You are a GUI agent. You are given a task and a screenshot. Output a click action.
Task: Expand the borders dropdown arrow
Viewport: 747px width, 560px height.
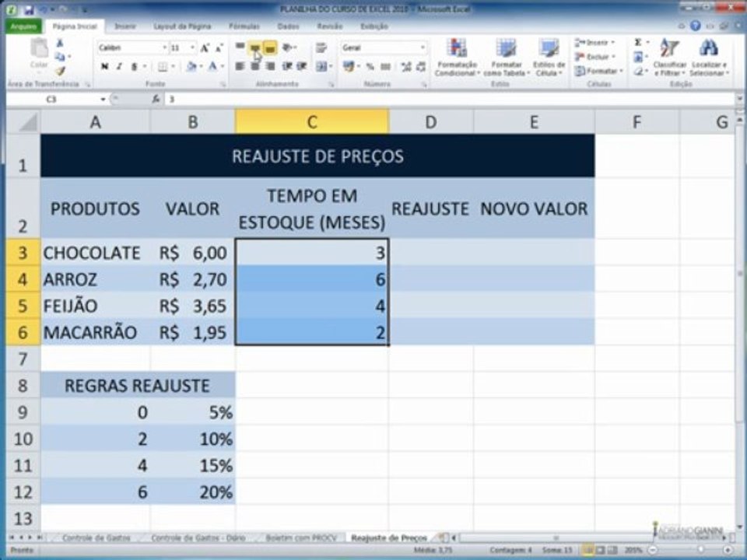point(173,67)
